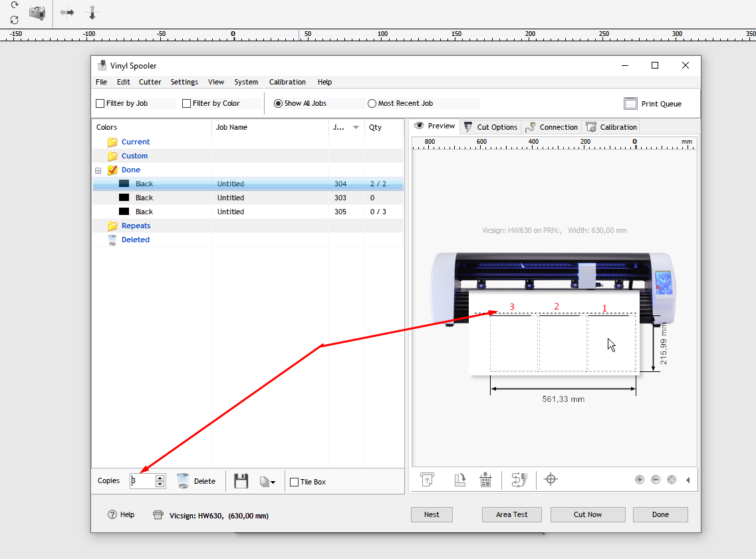Screen dimensions: 756x559
Task: Click the horizontal flip arrows icon in top toolbar
Action: 67,13
